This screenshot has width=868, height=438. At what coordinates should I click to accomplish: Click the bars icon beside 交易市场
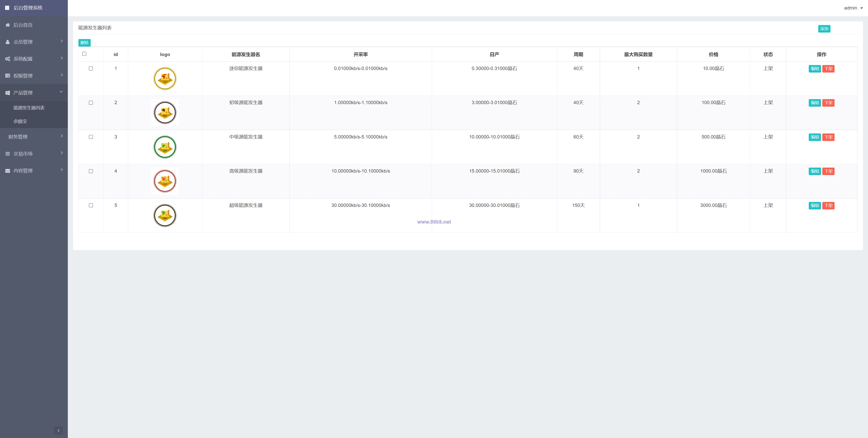coord(7,154)
